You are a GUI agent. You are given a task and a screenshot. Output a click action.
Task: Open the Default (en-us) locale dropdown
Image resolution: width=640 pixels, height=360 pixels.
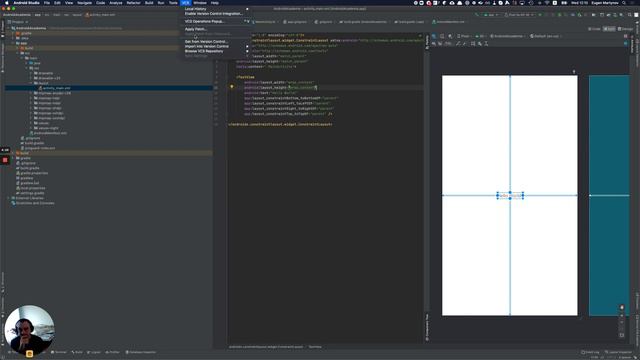click(546, 36)
